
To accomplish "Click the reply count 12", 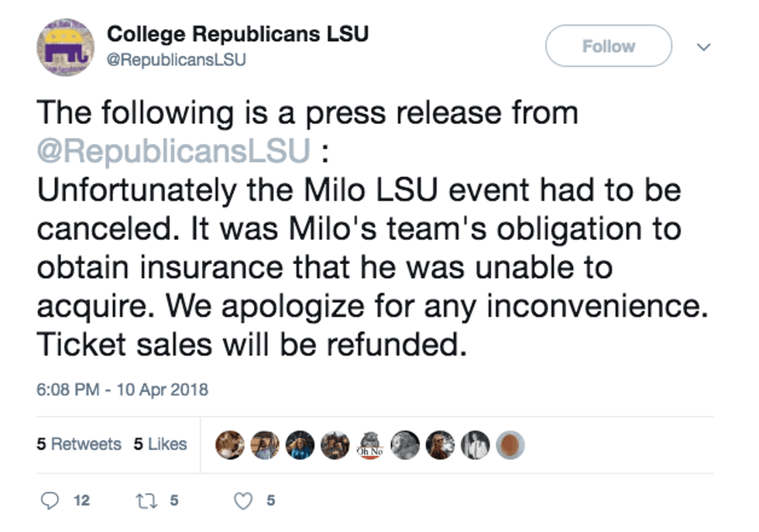I will tap(81, 500).
